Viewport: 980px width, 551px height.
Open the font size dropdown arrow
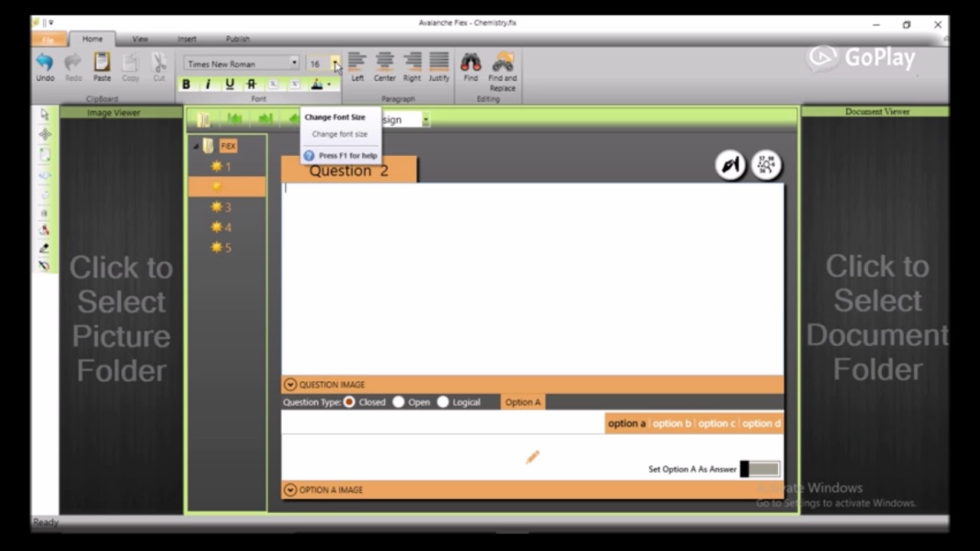click(335, 64)
